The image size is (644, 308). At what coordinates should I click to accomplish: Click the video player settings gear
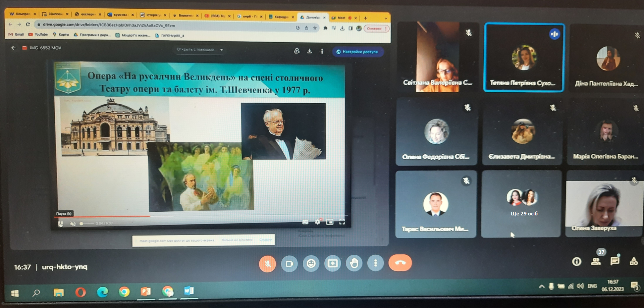click(x=318, y=222)
